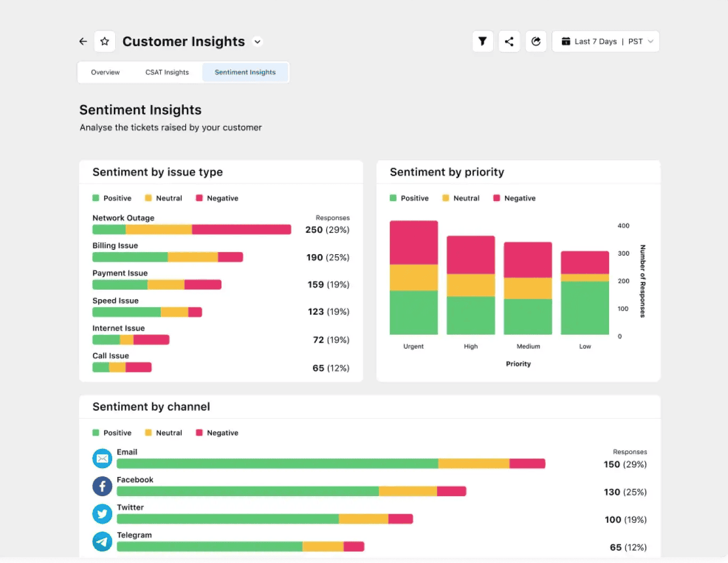Screen dimensions: 728x563
Task: Open the Last 7 Days date range dropdown
Action: 605,41
